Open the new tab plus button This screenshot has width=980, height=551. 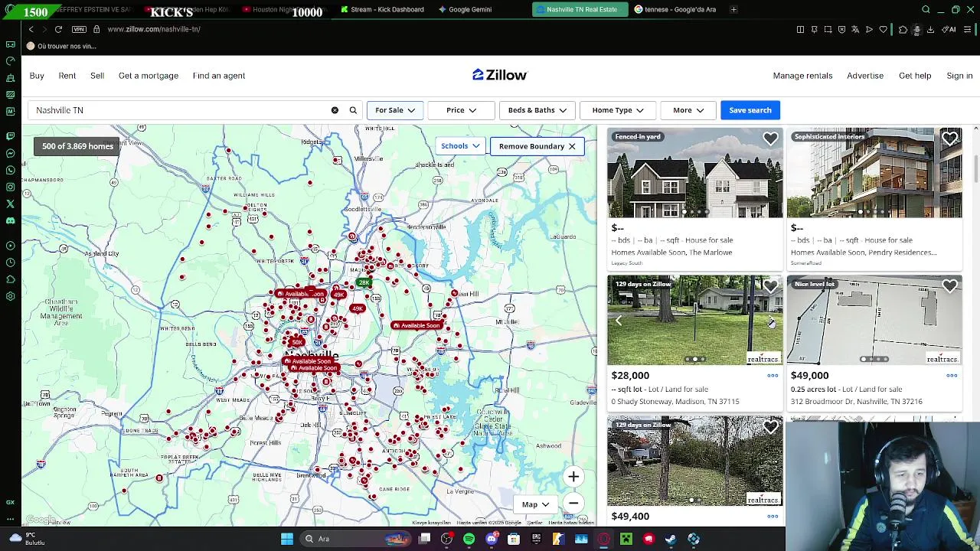[733, 9]
